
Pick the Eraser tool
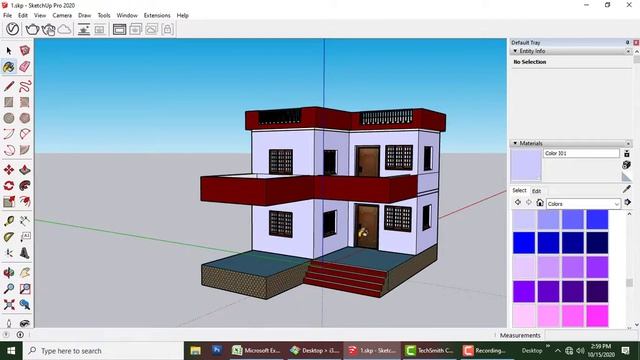coord(25,67)
